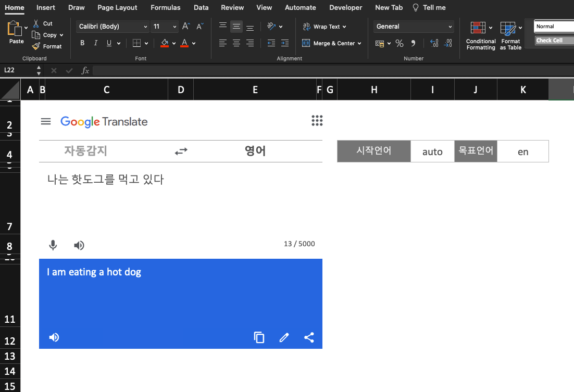This screenshot has height=392, width=574.
Task: Open the Calibri (Body) font dropdown
Action: tap(113, 27)
